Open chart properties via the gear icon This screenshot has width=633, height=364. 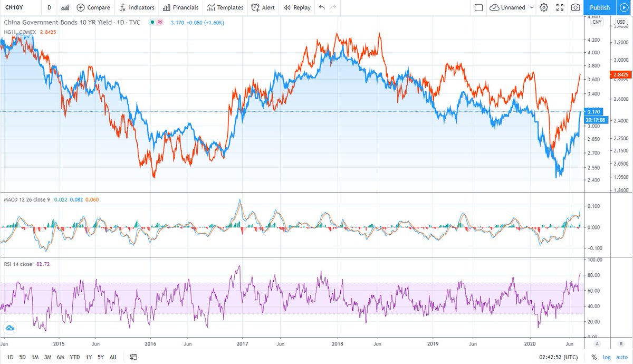pyautogui.click(x=544, y=7)
